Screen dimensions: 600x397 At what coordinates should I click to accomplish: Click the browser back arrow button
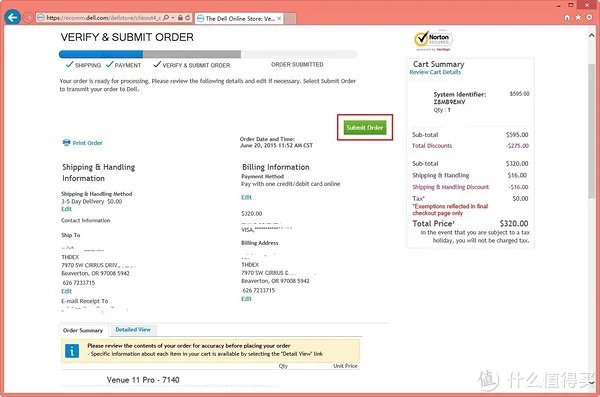click(13, 17)
